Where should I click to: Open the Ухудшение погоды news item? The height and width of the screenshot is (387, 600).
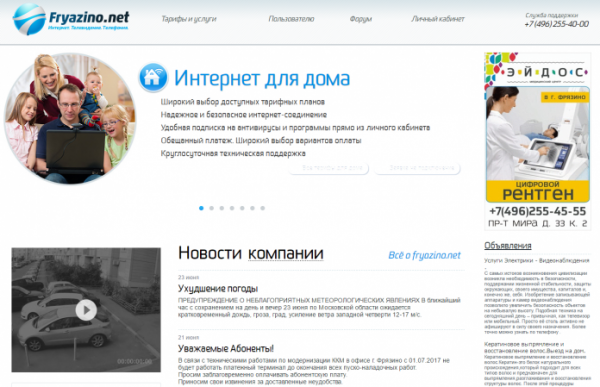click(x=218, y=289)
